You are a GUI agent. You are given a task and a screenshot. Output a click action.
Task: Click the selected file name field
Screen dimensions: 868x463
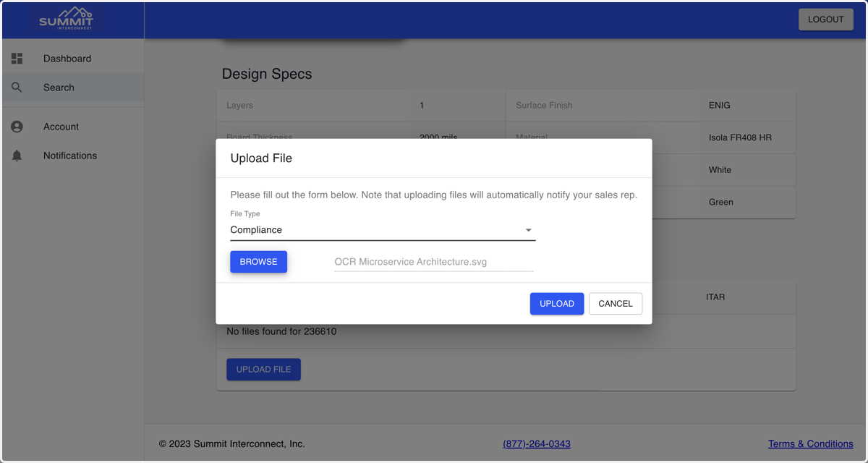click(434, 262)
